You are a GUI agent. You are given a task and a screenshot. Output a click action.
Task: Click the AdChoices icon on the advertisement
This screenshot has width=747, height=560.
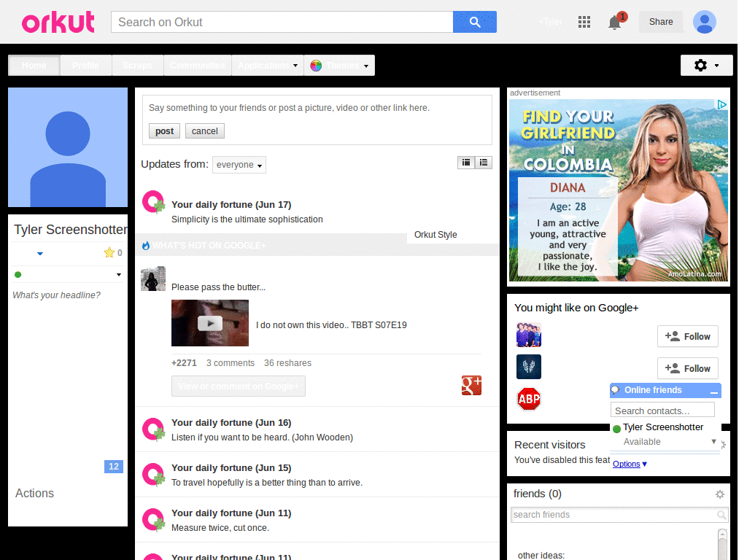click(x=721, y=105)
